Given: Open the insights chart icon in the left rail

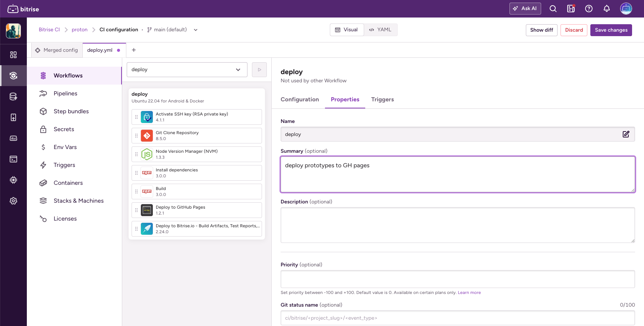Looking at the screenshot, I should pyautogui.click(x=13, y=138).
